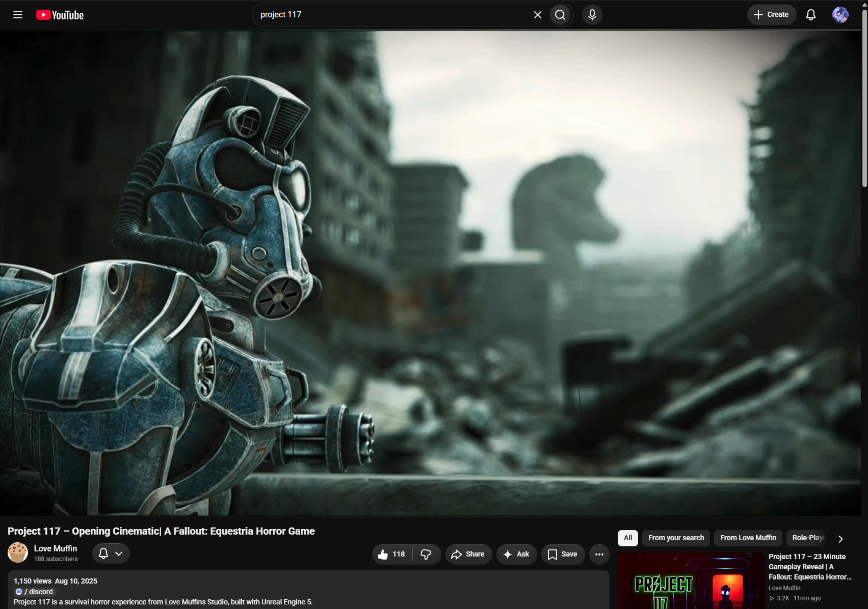868x609 pixels.
Task: Open the account avatar menu
Action: click(x=840, y=15)
